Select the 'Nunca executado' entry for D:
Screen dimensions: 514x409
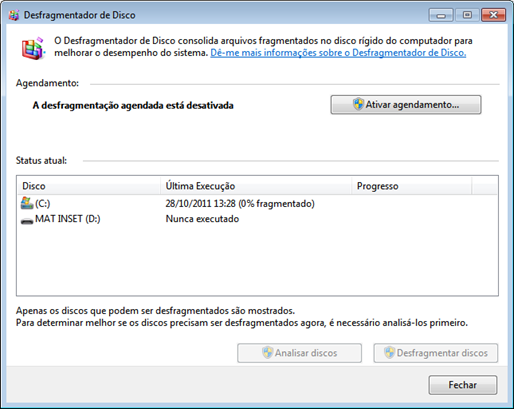[x=202, y=219]
